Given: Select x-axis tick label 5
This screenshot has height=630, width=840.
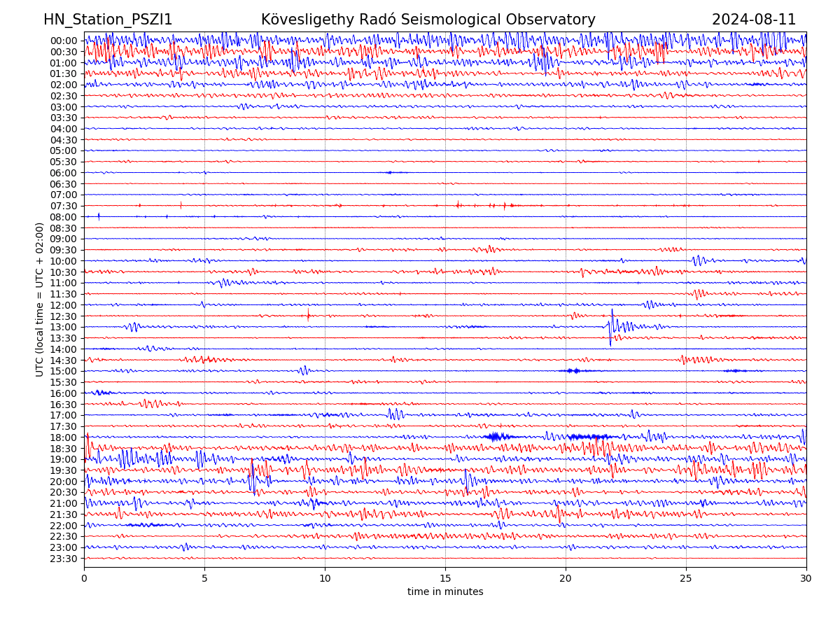Looking at the screenshot, I should coord(204,578).
